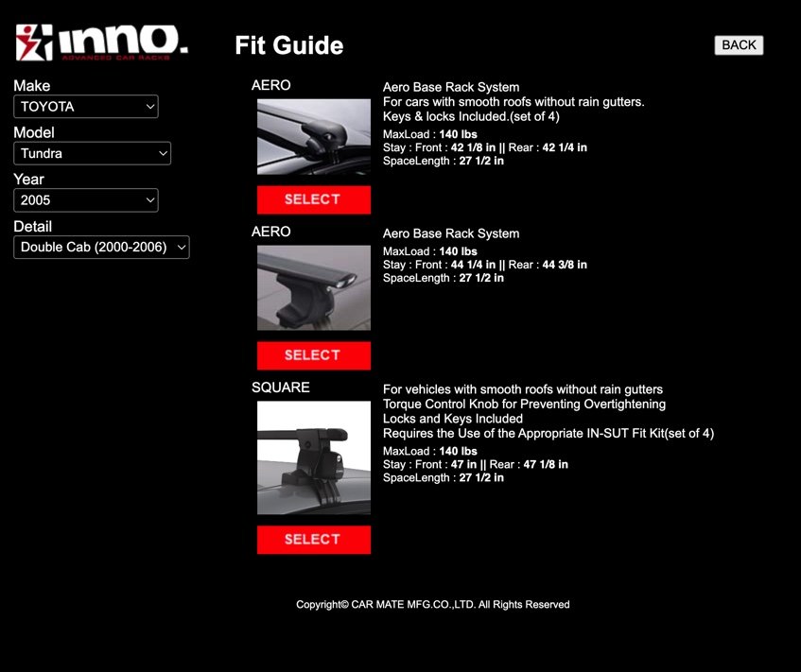Screen dimensions: 801x672
Task: Click the Make field label
Action: click(x=31, y=85)
